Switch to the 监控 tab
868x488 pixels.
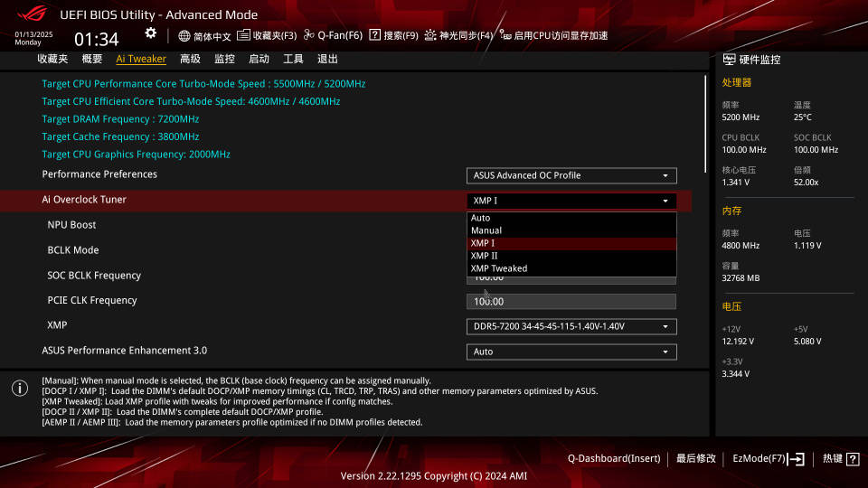225,59
